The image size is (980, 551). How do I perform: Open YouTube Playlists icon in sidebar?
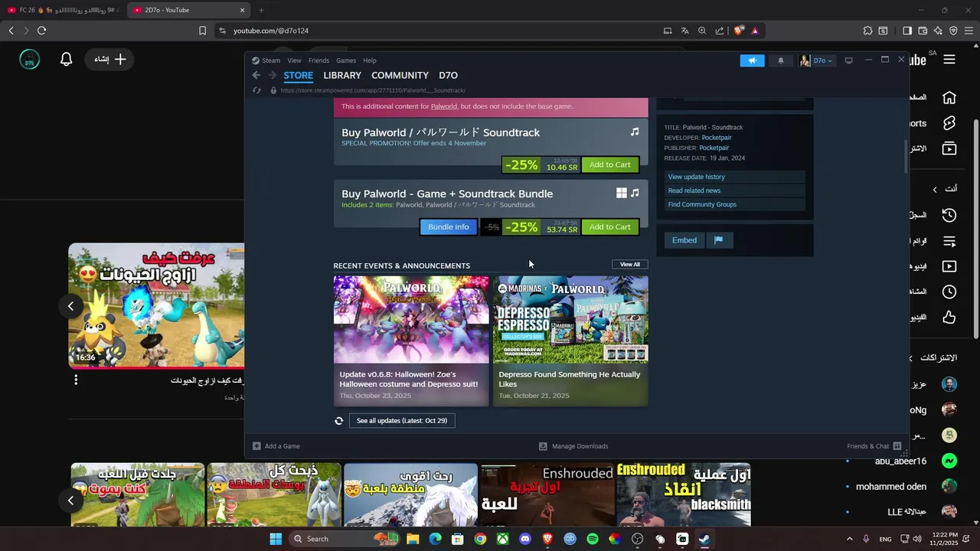tap(949, 241)
